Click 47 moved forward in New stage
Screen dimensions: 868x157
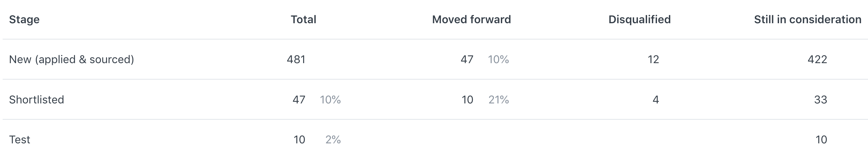click(x=467, y=59)
